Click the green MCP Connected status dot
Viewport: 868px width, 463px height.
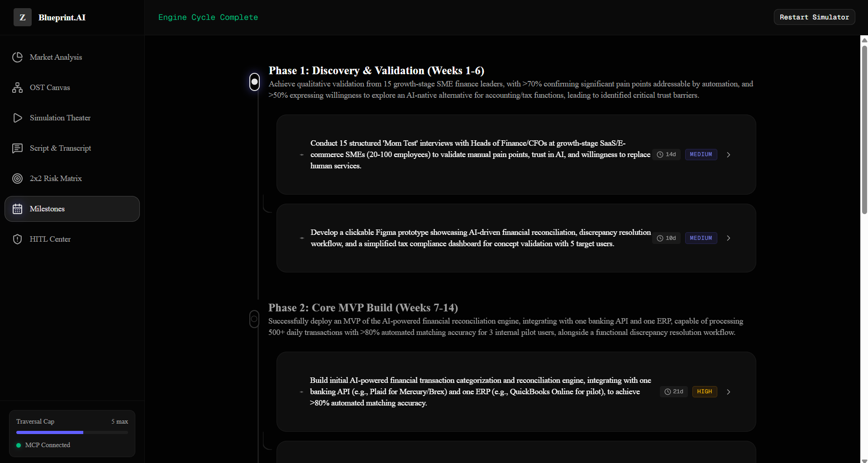(19, 445)
